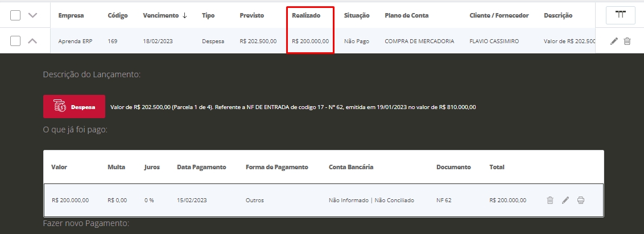Collapse the expanded details of row 169
The image size is (644, 234).
click(x=32, y=41)
